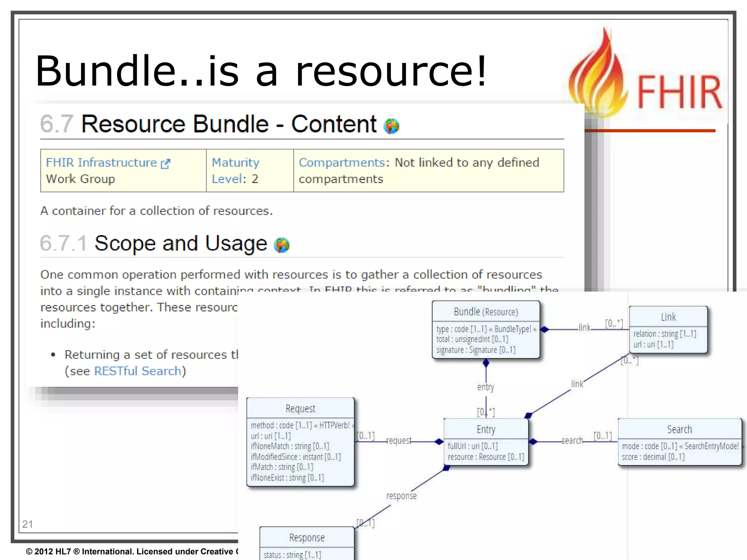Open the RESTful Search link
Viewport: 747px width, 560px height.
(x=138, y=371)
